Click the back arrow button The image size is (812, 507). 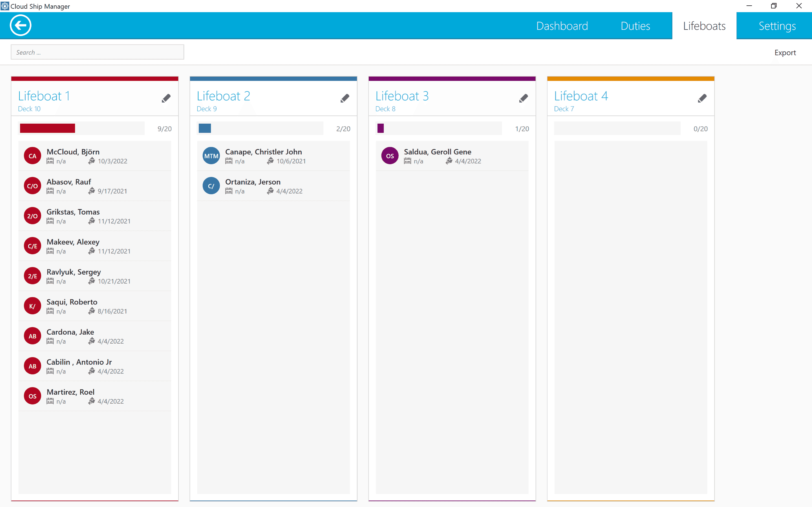(21, 25)
